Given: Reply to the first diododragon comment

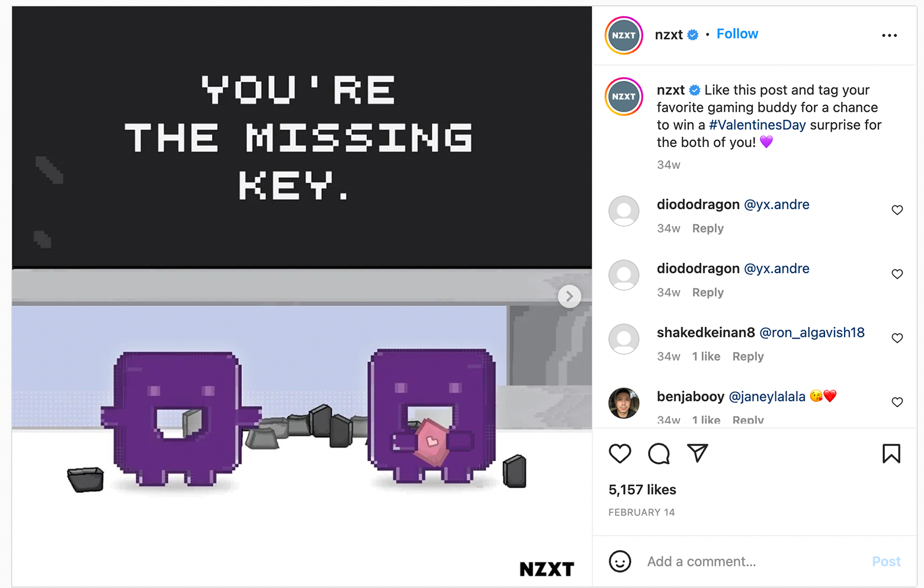Looking at the screenshot, I should [708, 228].
